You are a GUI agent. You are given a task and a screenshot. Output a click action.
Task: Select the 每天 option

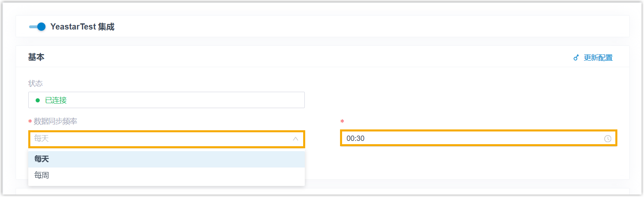coord(42,159)
